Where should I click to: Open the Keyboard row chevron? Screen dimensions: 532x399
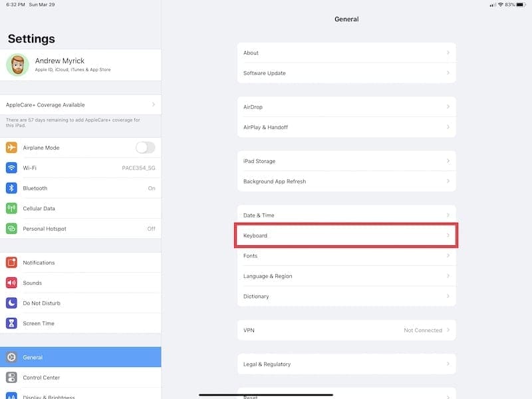click(448, 235)
